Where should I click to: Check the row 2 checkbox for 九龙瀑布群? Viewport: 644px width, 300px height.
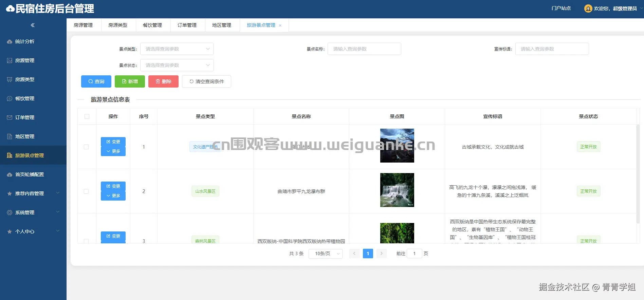tap(86, 191)
